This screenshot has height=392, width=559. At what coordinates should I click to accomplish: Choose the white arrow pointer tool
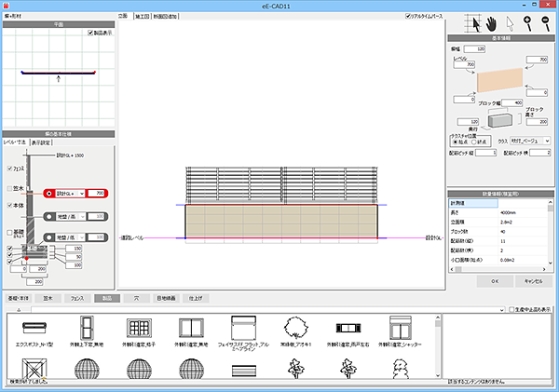[510, 24]
